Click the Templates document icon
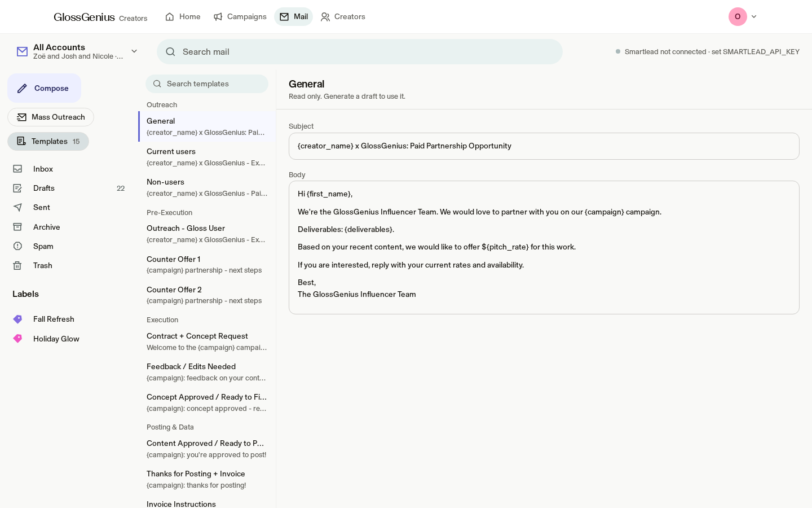Viewport: 812px width, 508px height. pyautogui.click(x=21, y=141)
